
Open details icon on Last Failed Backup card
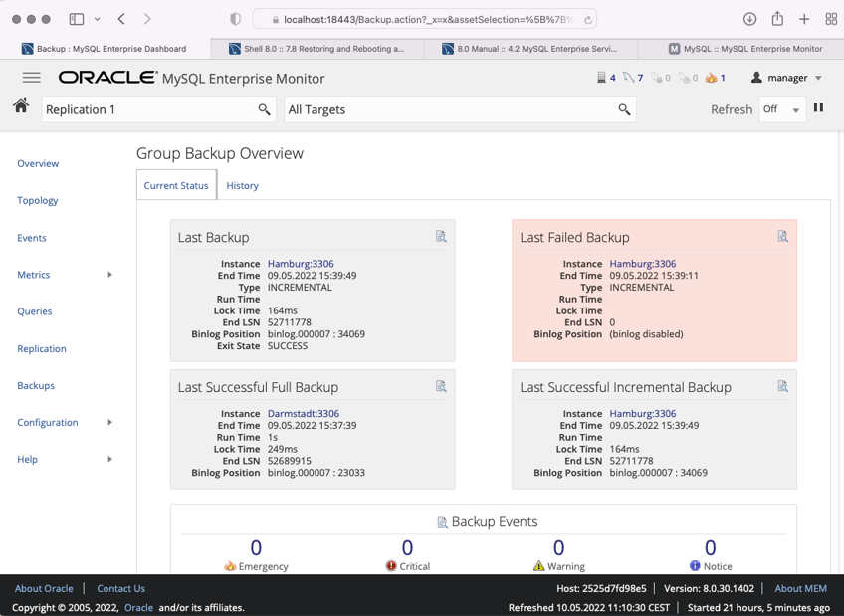(782, 236)
